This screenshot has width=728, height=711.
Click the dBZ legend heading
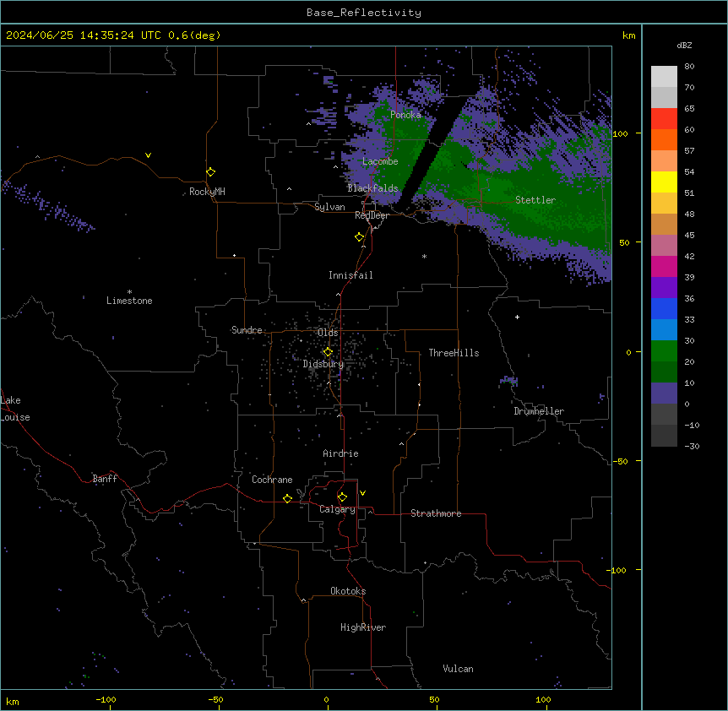click(684, 45)
